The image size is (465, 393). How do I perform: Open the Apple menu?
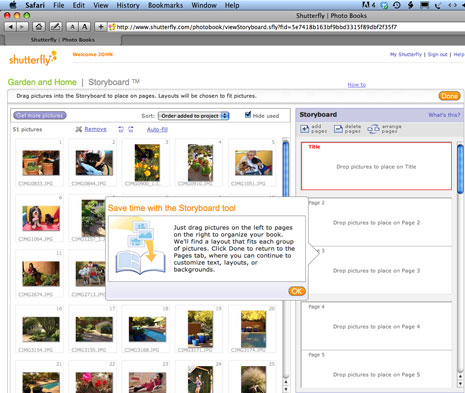pos(13,5)
